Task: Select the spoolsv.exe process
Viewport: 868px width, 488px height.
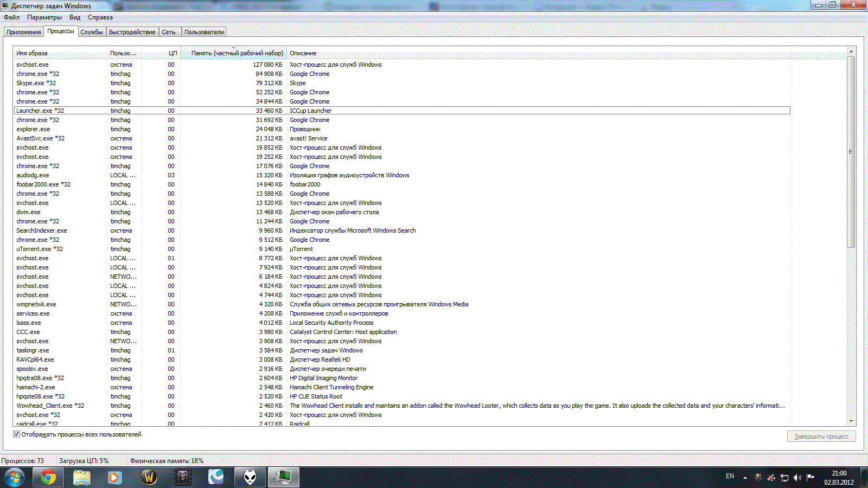Action: 402,369
